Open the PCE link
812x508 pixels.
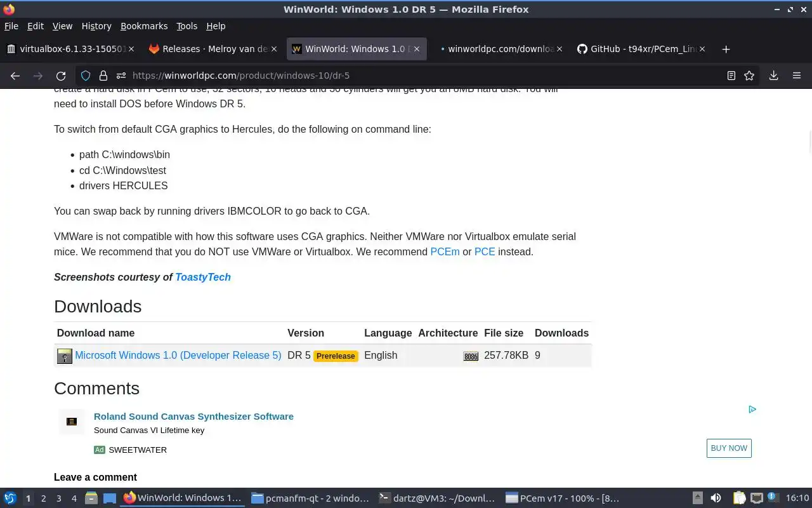[485, 251]
